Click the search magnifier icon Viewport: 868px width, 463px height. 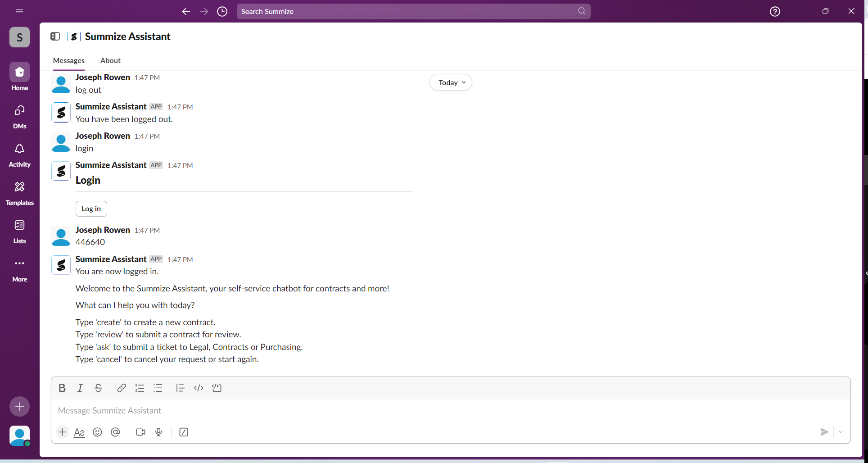click(582, 11)
